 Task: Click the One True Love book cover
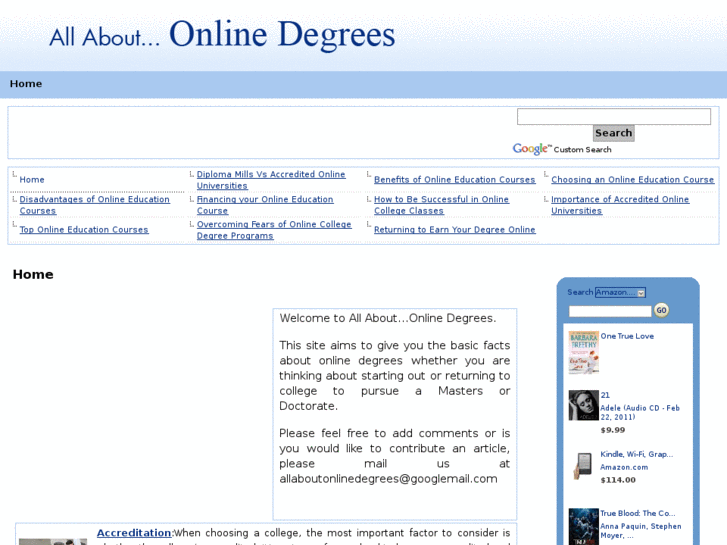(x=584, y=353)
